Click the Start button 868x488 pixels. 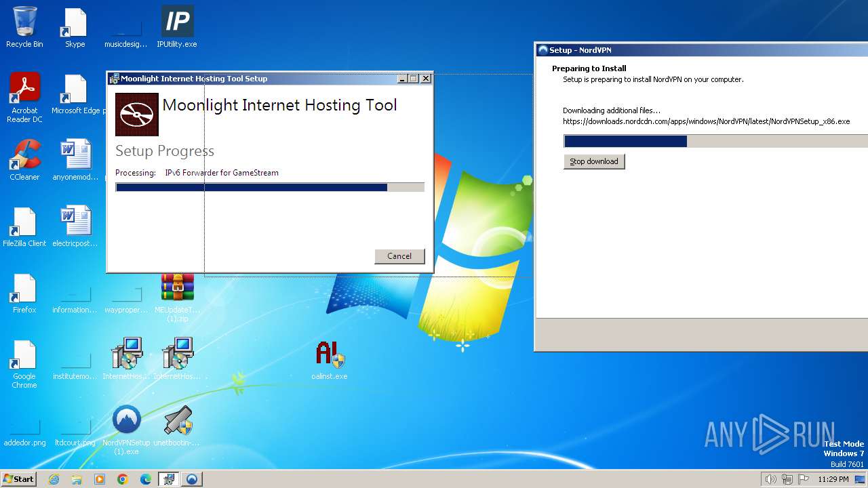coord(19,479)
